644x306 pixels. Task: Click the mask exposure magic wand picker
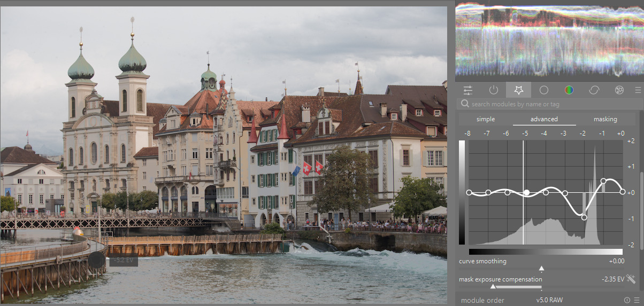pos(631,279)
